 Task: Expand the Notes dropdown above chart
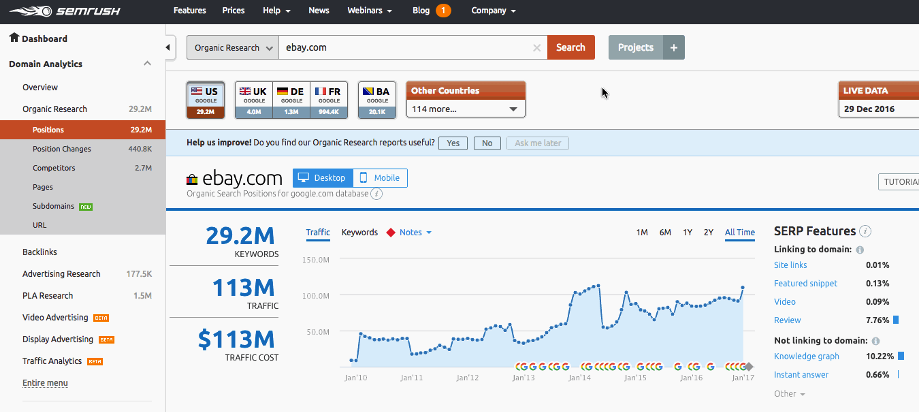click(x=415, y=233)
